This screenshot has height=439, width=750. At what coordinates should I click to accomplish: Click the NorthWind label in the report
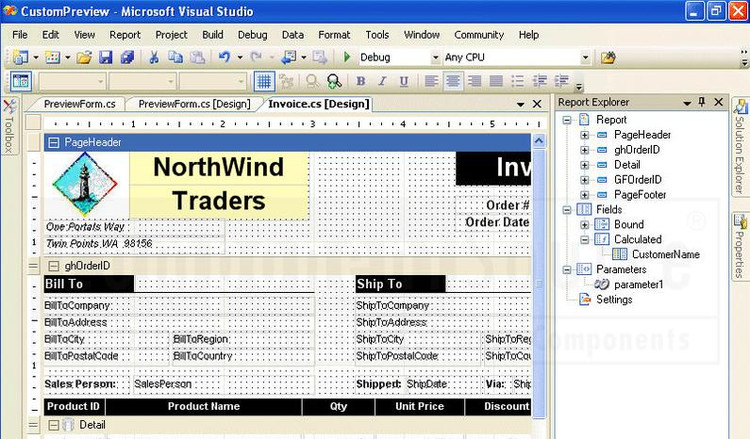(x=219, y=167)
